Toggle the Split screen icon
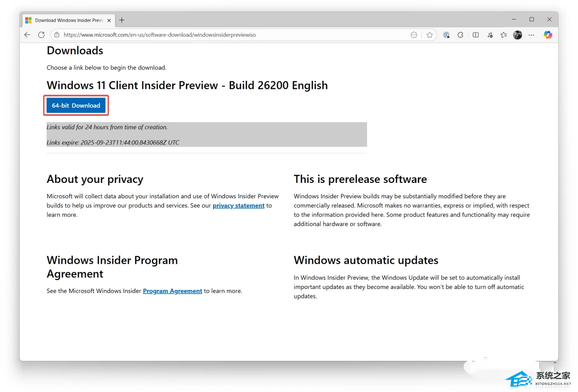The height and width of the screenshot is (392, 578). [475, 35]
